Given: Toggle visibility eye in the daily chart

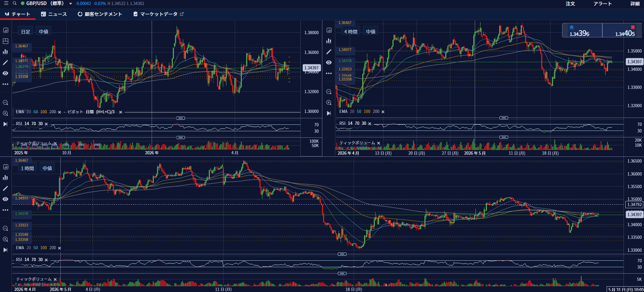Looking at the screenshot, I should coord(5,73).
